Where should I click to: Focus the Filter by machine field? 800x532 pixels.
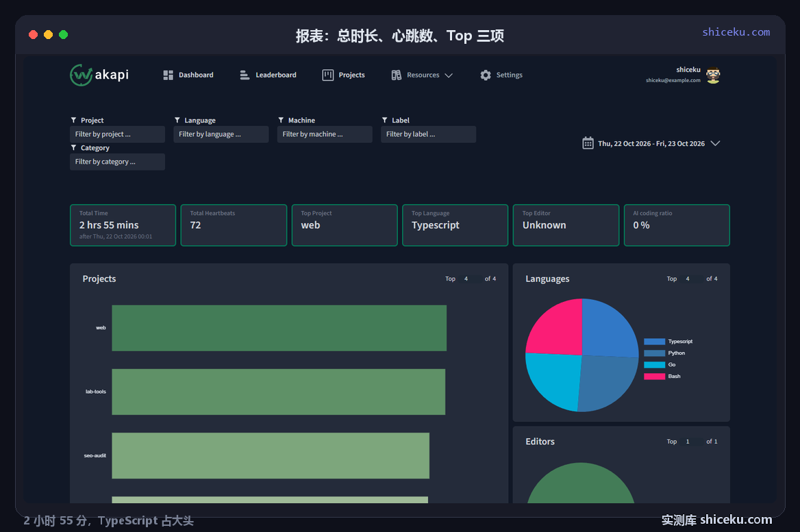325,134
